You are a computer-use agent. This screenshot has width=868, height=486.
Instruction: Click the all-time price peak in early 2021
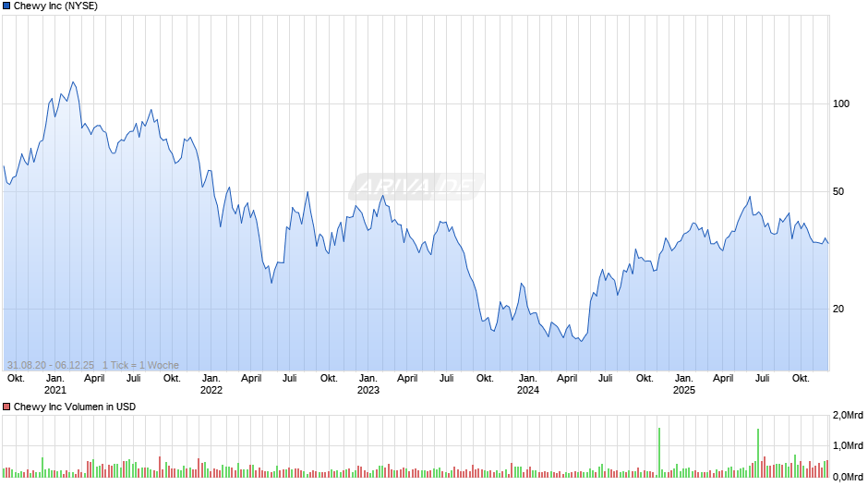(x=73, y=82)
